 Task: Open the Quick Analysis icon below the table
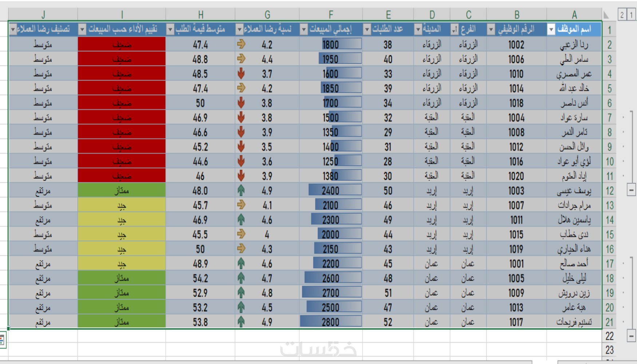(2, 340)
